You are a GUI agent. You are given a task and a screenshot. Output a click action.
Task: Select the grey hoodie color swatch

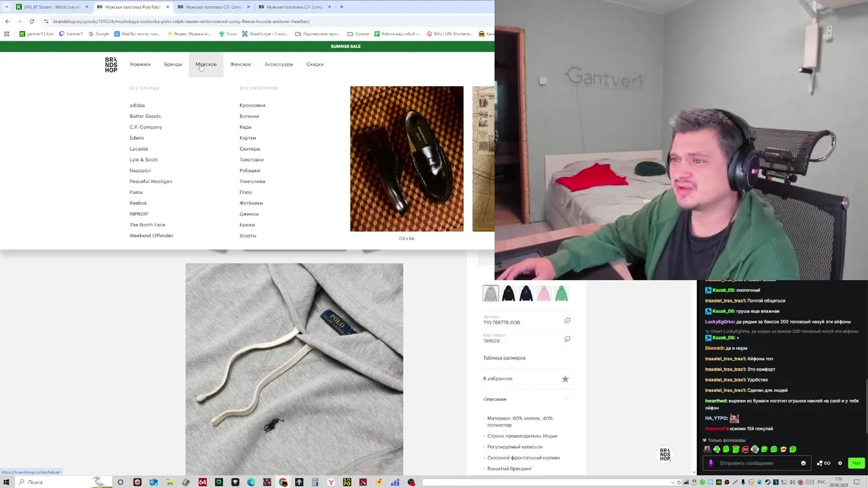pyautogui.click(x=491, y=293)
